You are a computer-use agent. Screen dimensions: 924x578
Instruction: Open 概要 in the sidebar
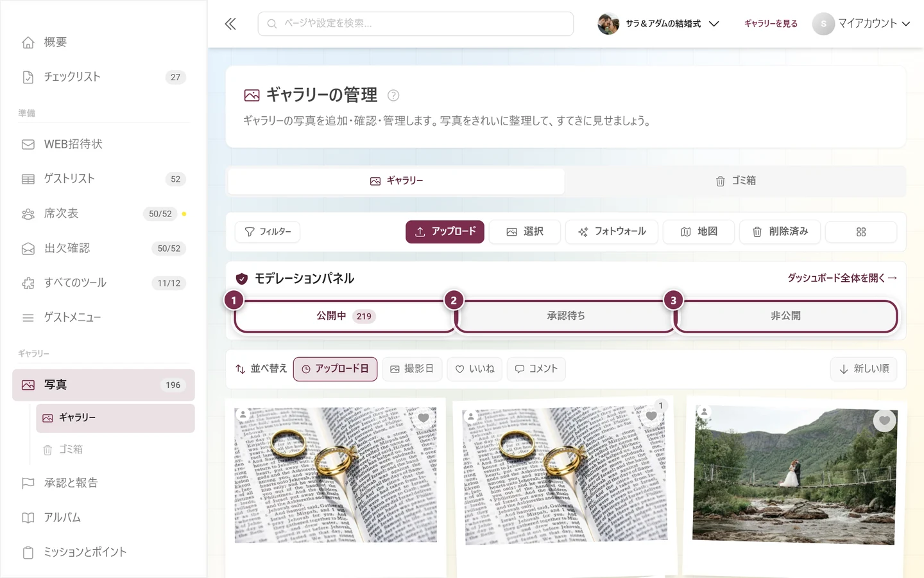[103, 42]
